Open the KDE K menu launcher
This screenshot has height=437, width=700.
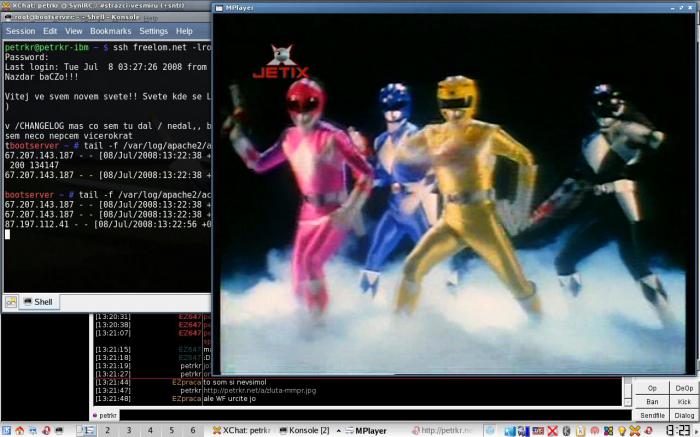(6, 430)
